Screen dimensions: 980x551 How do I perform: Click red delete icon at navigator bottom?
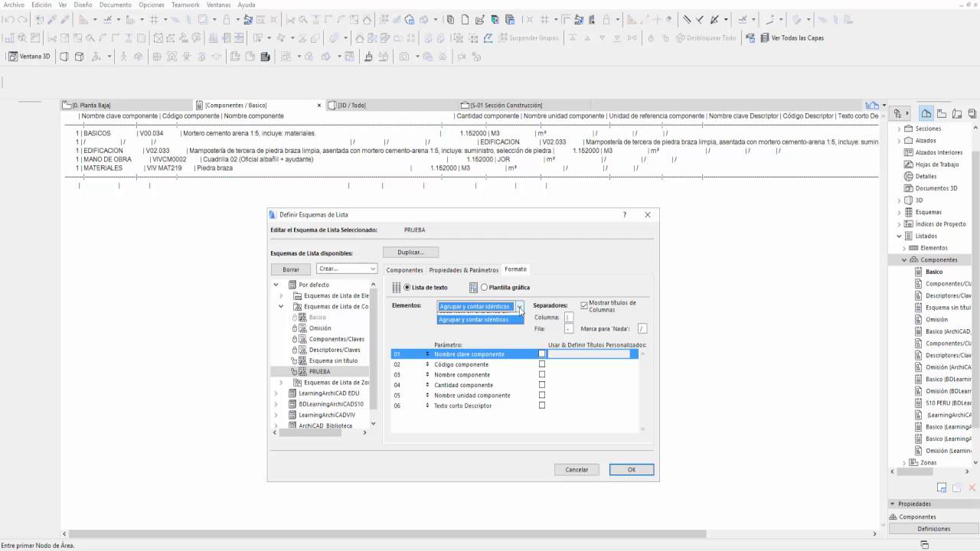pos(972,487)
